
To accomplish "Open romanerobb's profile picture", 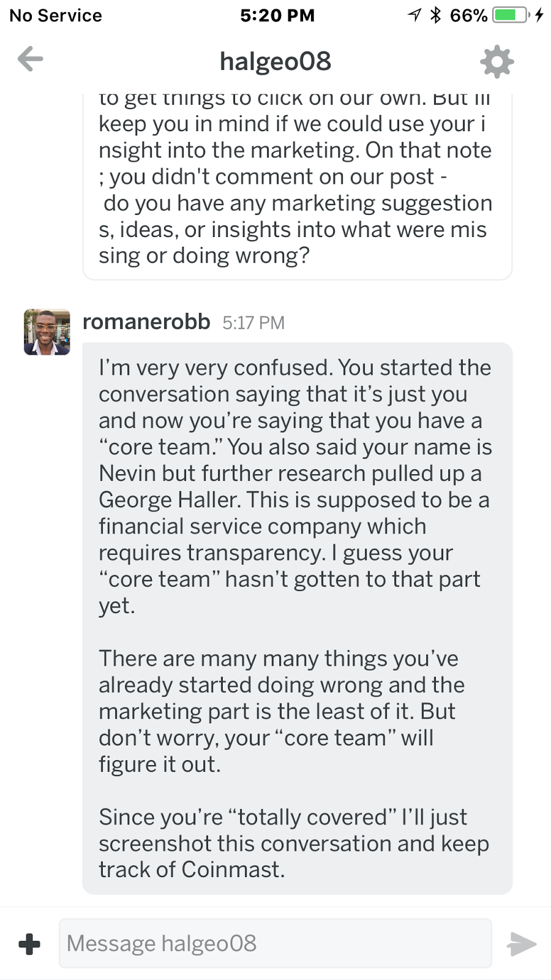I will point(47,332).
